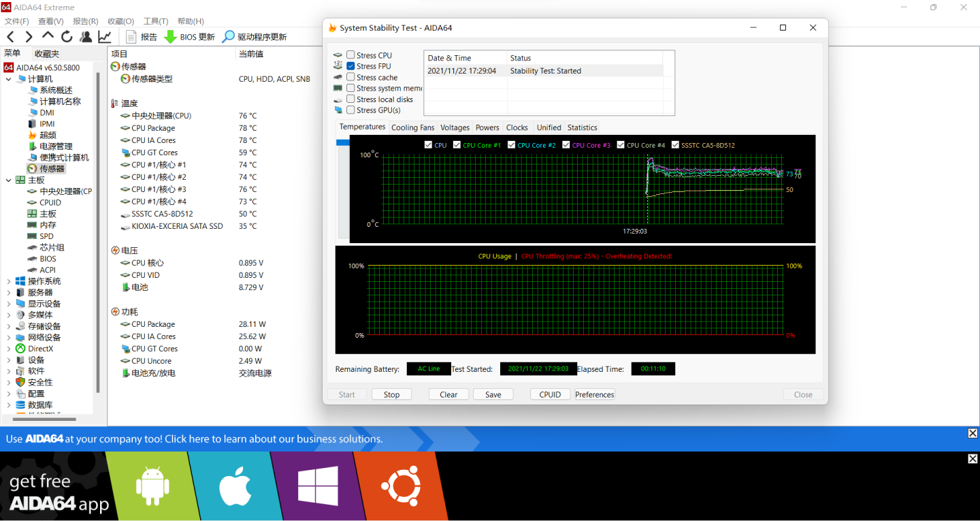This screenshot has width=980, height=521.
Task: Click the CPUID button
Action: [x=550, y=394]
